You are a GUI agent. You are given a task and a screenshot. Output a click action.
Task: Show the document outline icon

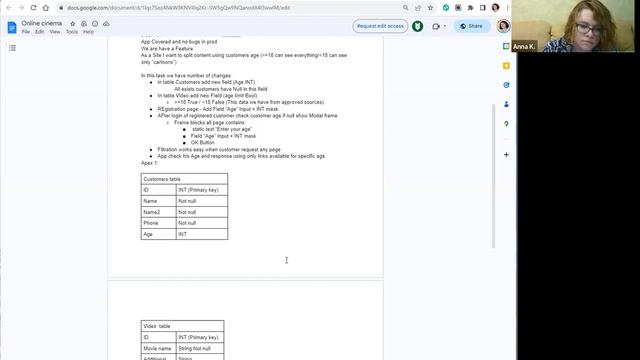coord(13,48)
